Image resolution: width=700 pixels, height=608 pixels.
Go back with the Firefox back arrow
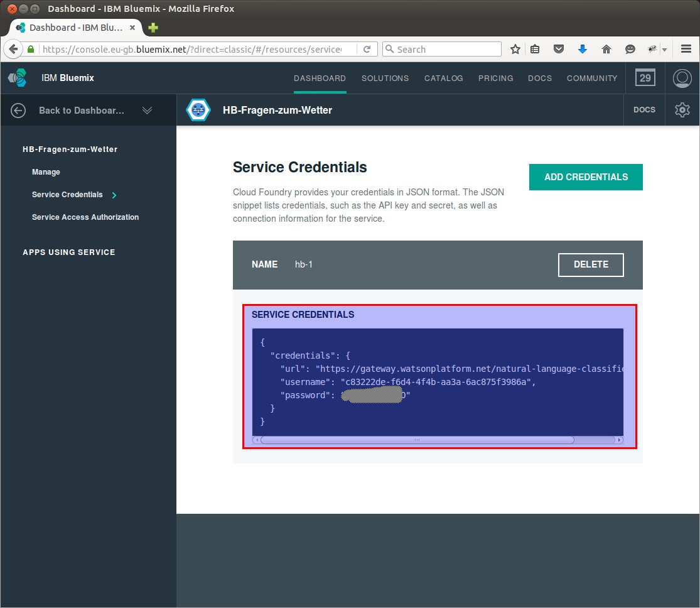13,49
